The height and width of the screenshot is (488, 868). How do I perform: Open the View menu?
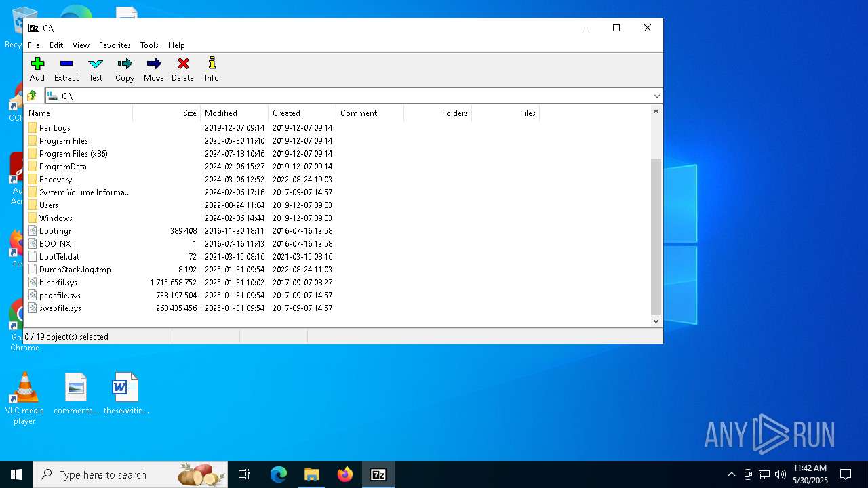(x=81, y=45)
